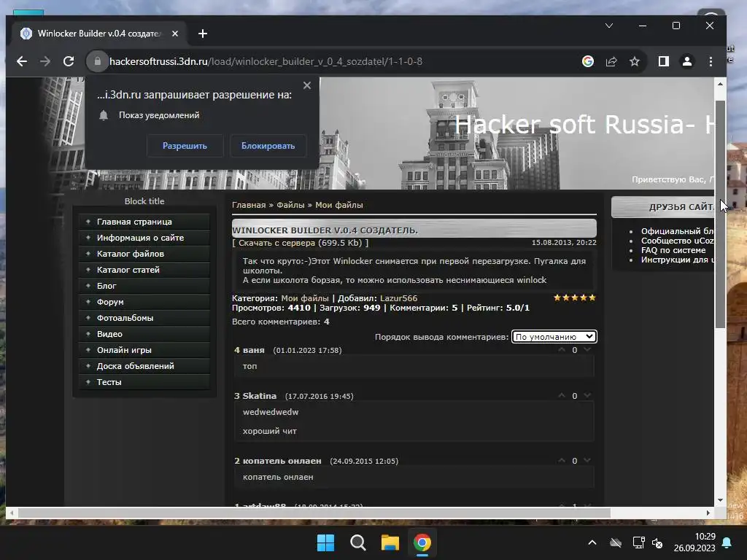Upvote comment by копатель онлаен

coord(562,461)
